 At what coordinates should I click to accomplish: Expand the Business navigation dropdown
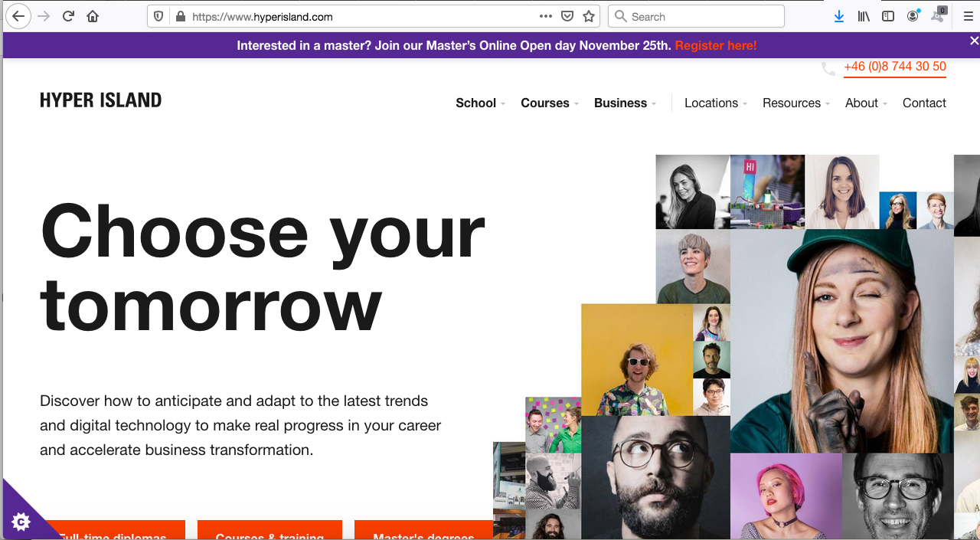(x=625, y=103)
